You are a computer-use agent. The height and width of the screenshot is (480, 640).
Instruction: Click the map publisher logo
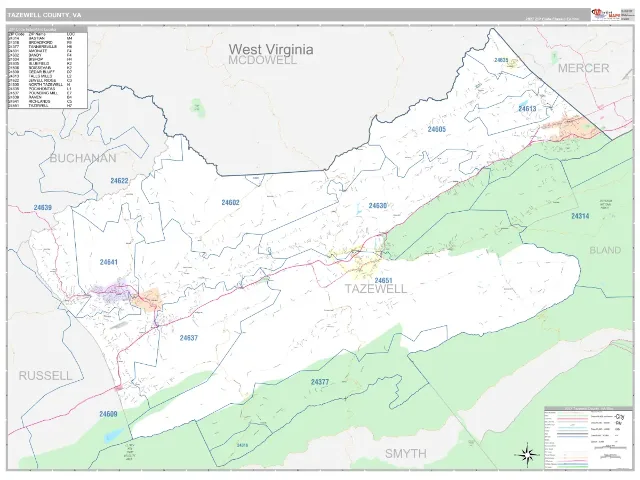coord(605,15)
